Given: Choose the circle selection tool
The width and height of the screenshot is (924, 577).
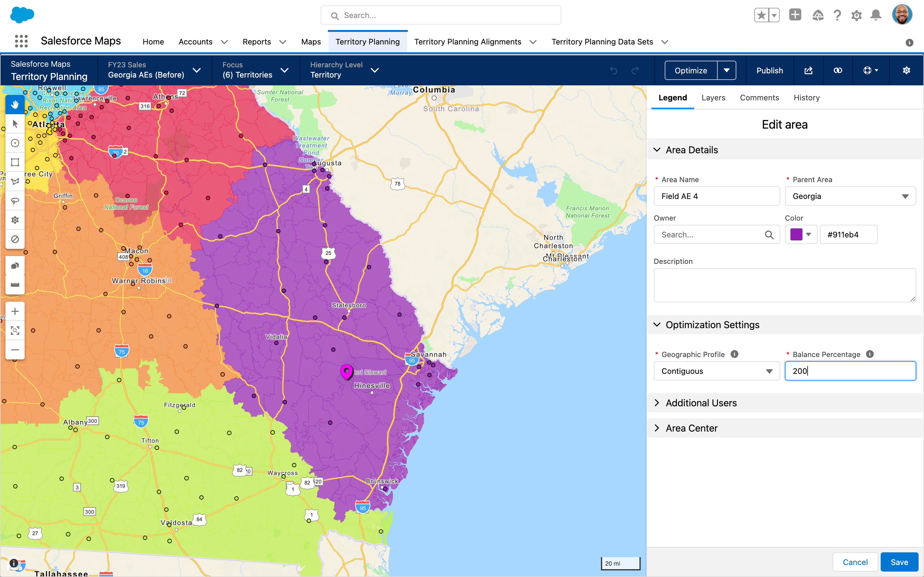Looking at the screenshot, I should pos(15,143).
